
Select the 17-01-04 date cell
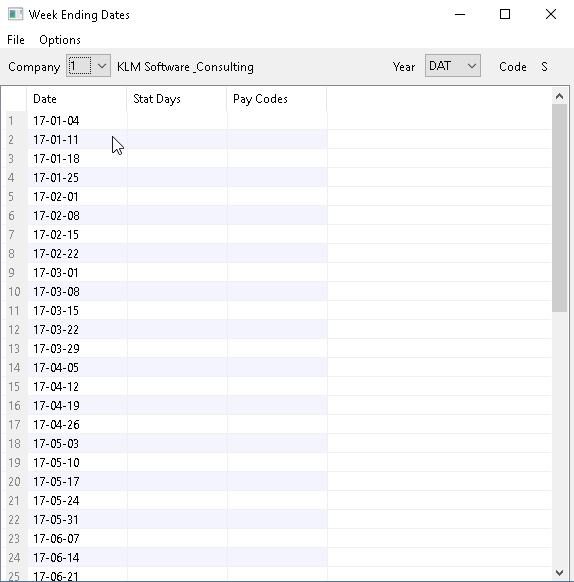click(77, 120)
